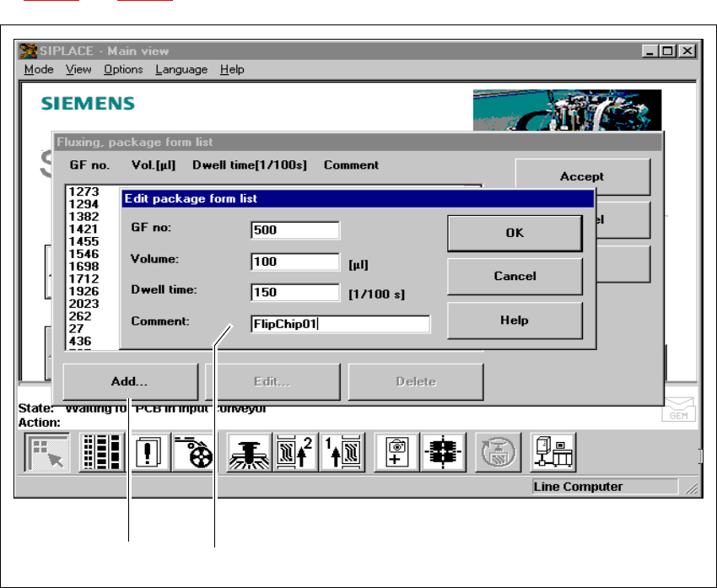The image size is (717, 588).
Task: Click into the Comment text field
Action: pyautogui.click(x=340, y=324)
